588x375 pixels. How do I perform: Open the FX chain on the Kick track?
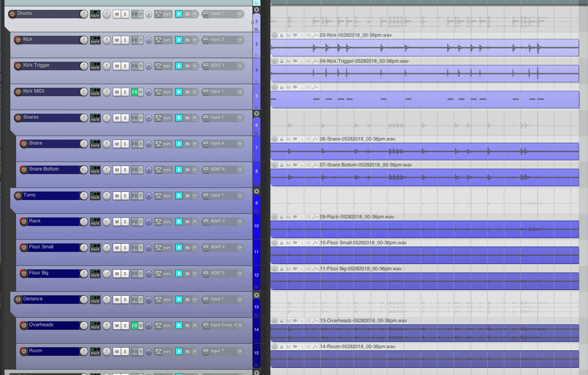(x=134, y=40)
